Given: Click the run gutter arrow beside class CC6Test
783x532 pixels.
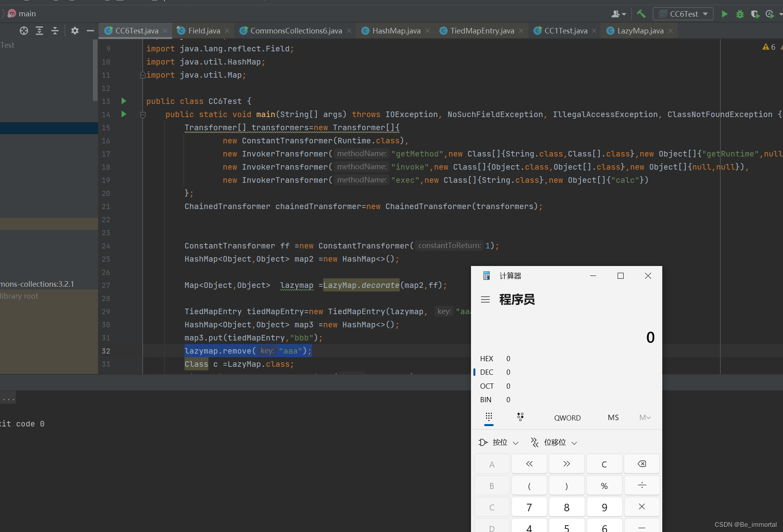Looking at the screenshot, I should (124, 101).
